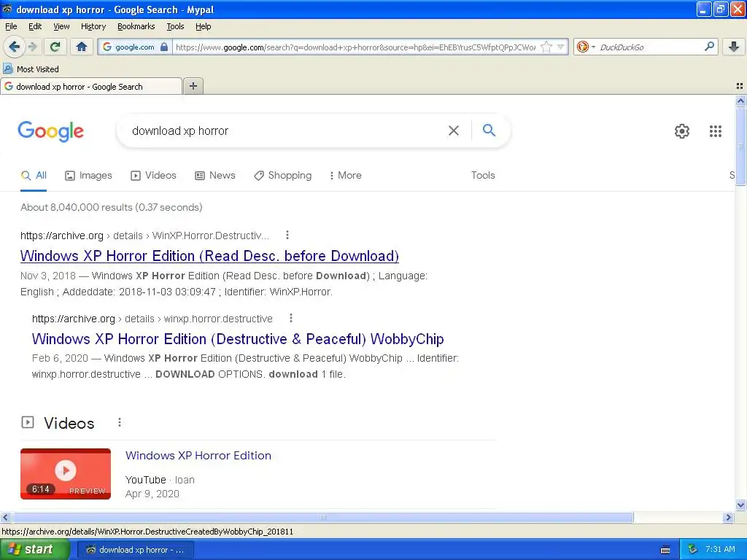747x560 pixels.
Task: Select the Mypal taskbar button
Action: point(136,550)
